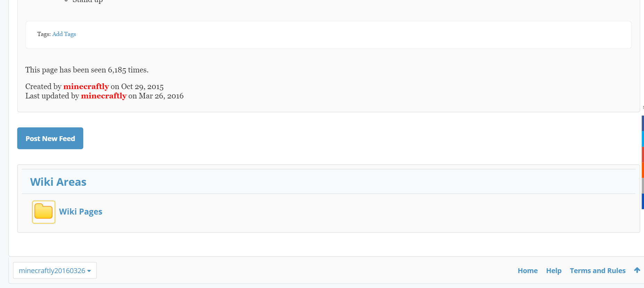This screenshot has height=288, width=644.
Task: Click the bottom royal-blue share button
Action: [x=643, y=201]
